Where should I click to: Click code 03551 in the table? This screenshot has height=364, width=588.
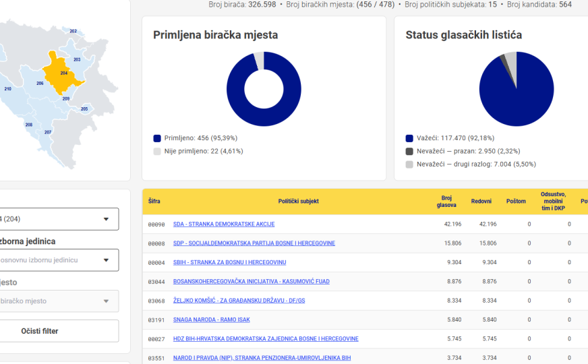156,359
